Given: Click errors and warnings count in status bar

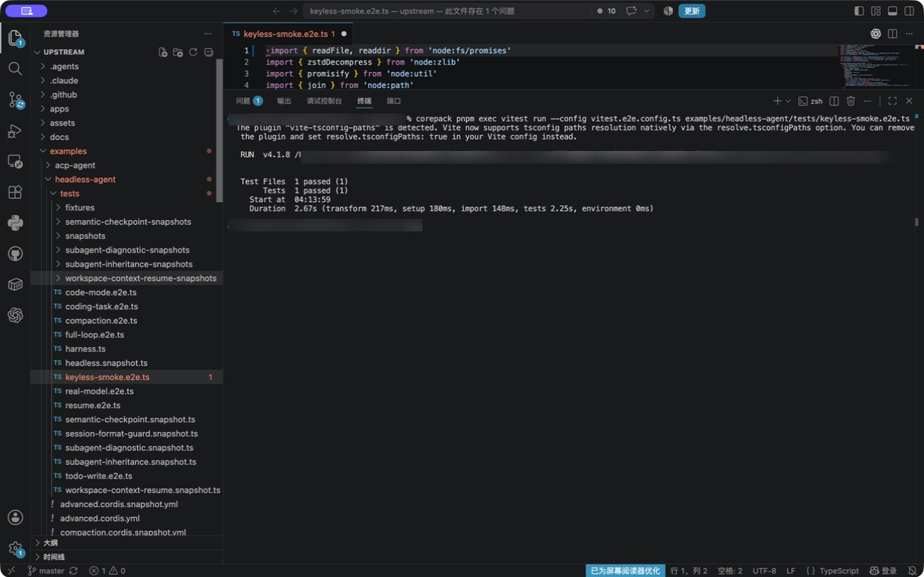Looking at the screenshot, I should [x=108, y=571].
